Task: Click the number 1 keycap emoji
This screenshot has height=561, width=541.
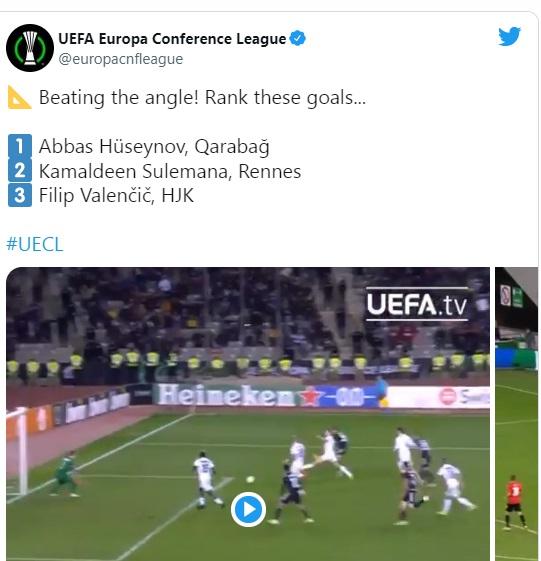Action: [20, 146]
